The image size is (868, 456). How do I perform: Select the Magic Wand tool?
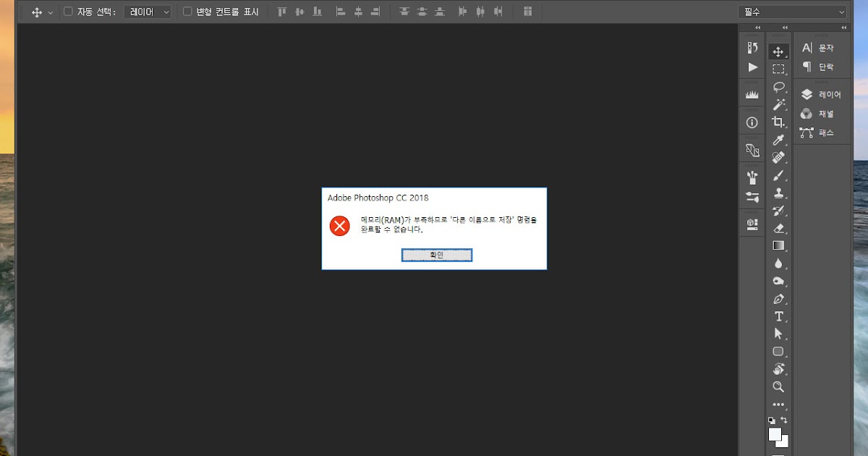[x=778, y=104]
